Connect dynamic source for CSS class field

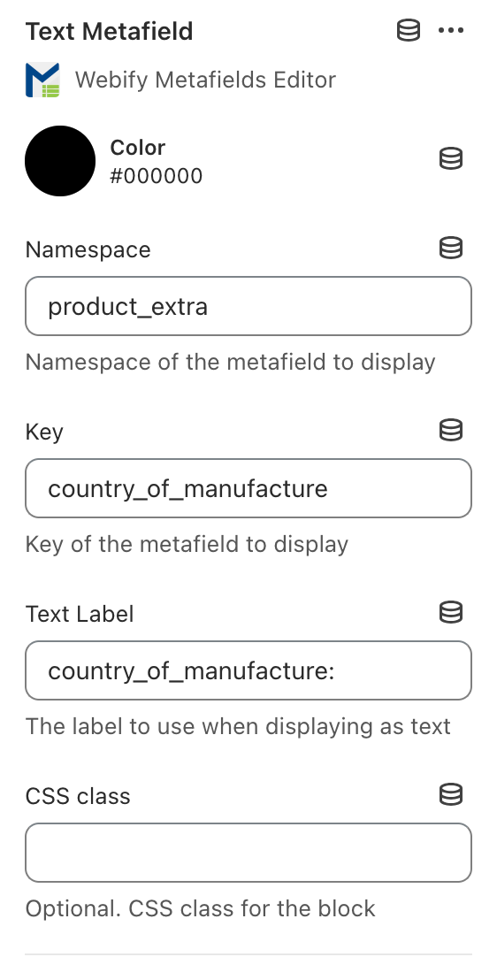tap(451, 794)
